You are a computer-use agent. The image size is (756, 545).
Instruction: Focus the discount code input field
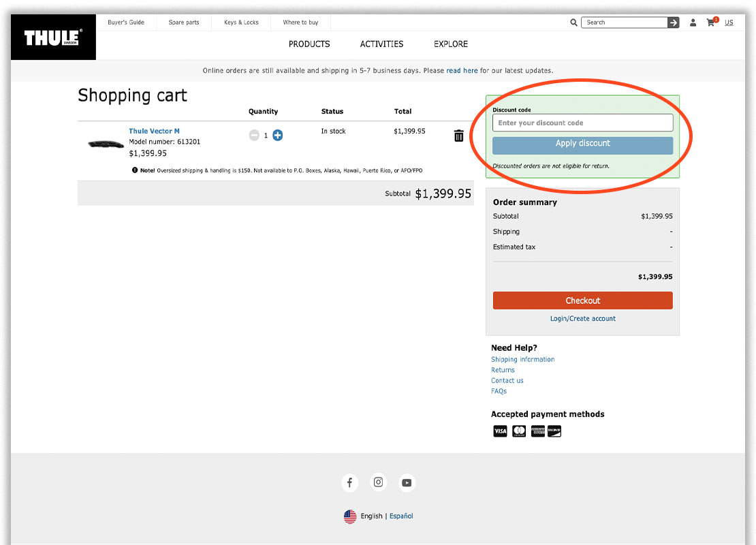tap(582, 123)
